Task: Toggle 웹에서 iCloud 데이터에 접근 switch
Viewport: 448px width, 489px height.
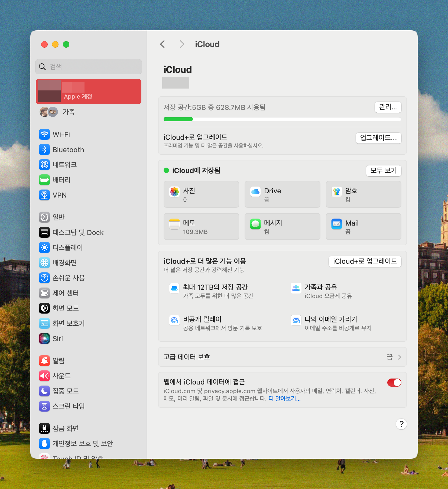Action: tap(394, 383)
